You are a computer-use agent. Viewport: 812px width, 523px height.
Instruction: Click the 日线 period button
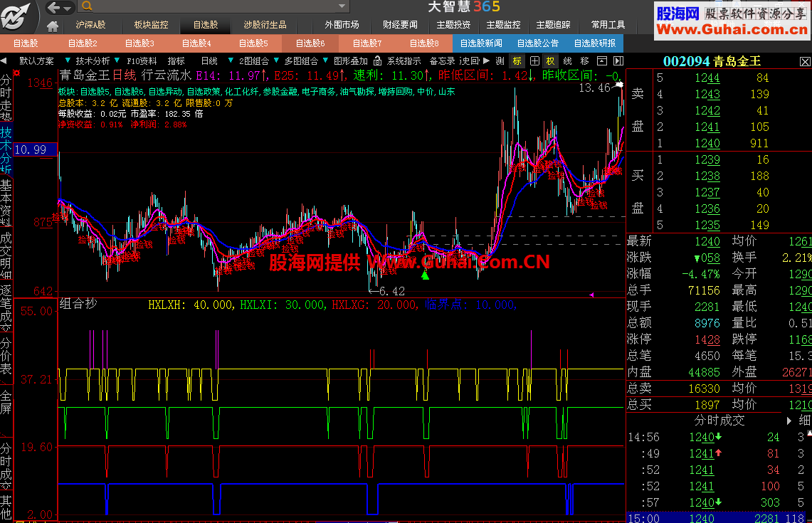click(x=209, y=61)
